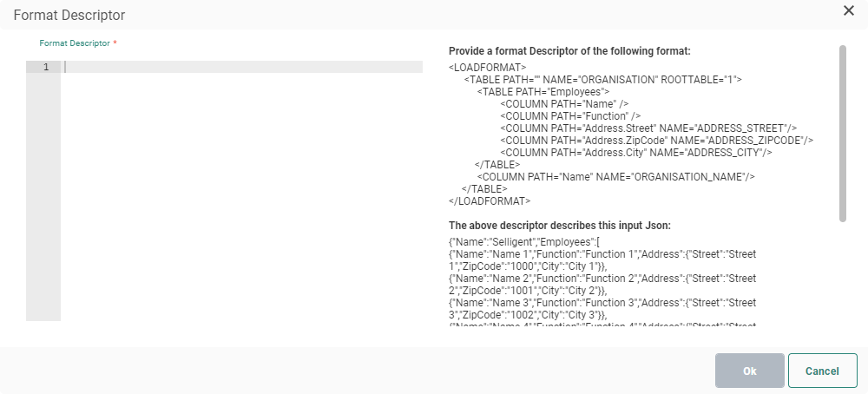Cancel the format descriptor dialog
The width and height of the screenshot is (868, 394).
pyautogui.click(x=822, y=371)
